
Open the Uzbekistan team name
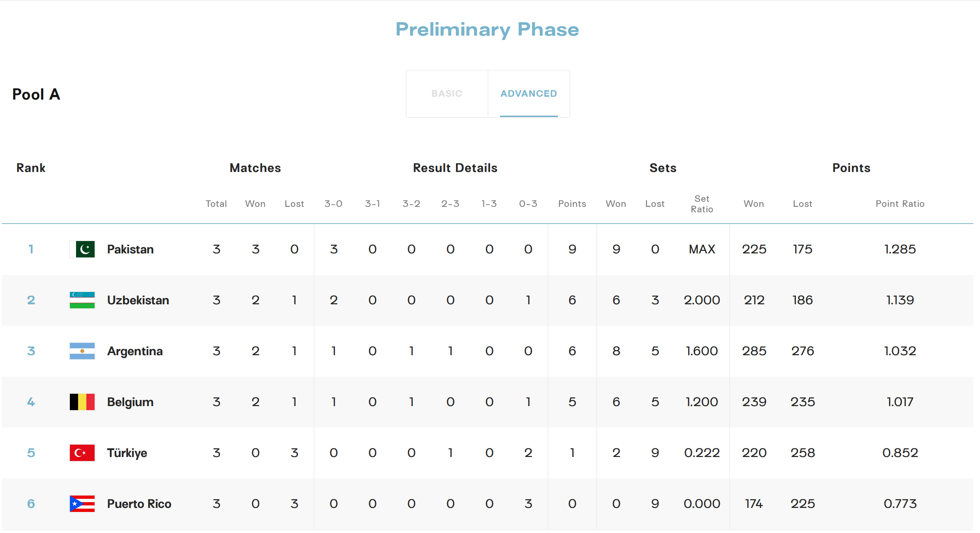point(138,300)
